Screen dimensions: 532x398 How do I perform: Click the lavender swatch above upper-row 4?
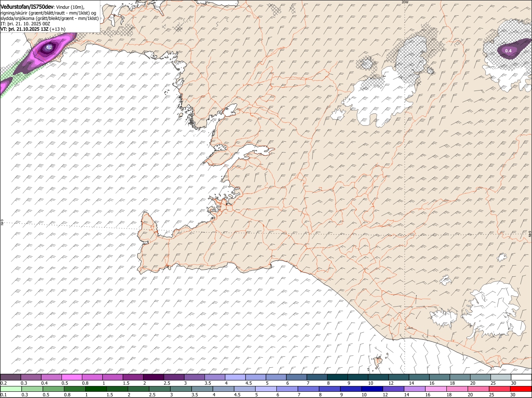[x=235, y=377]
